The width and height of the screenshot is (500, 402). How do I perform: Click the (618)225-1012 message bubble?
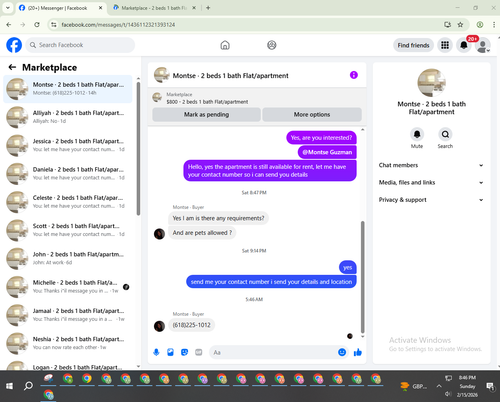tap(191, 325)
